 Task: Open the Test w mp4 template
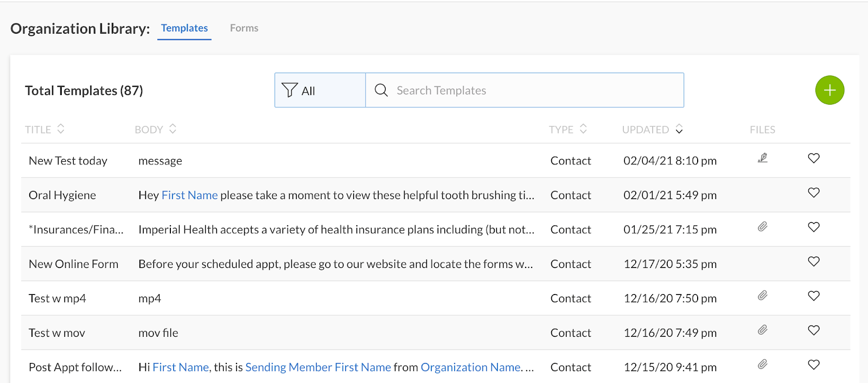tap(58, 298)
